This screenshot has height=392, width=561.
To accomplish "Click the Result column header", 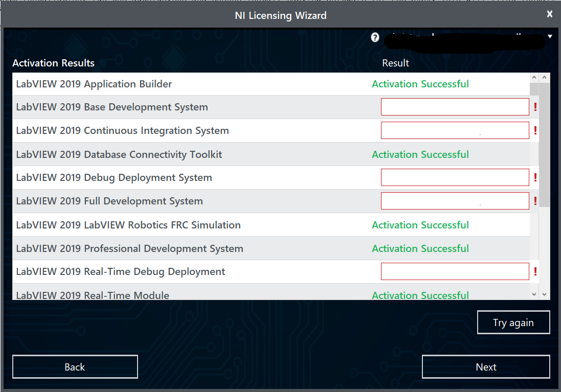I will coord(395,63).
